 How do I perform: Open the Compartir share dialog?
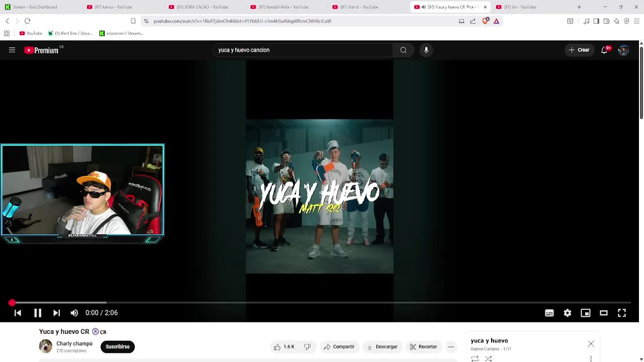click(x=339, y=346)
